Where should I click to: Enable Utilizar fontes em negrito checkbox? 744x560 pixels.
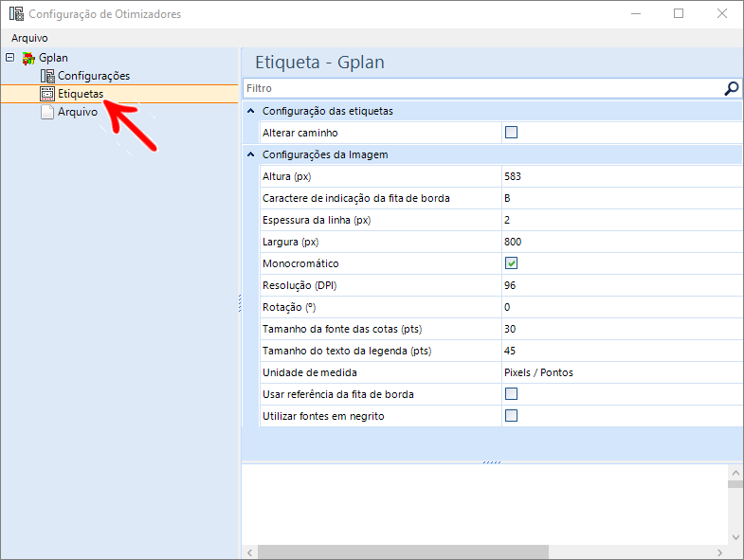pyautogui.click(x=511, y=416)
